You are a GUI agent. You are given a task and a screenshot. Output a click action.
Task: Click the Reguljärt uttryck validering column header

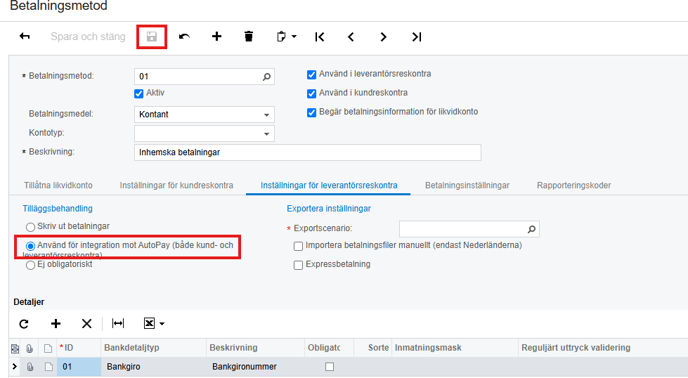(x=603, y=348)
